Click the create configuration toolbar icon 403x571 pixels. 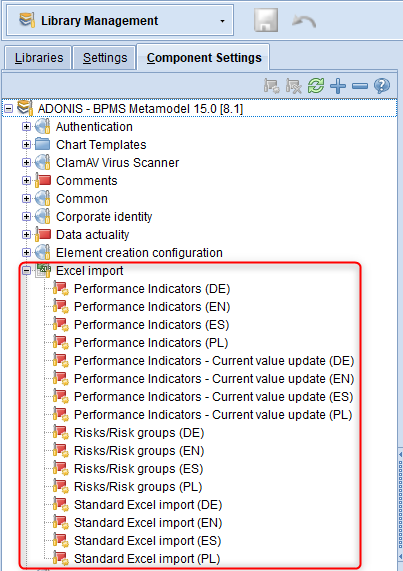pos(271,86)
